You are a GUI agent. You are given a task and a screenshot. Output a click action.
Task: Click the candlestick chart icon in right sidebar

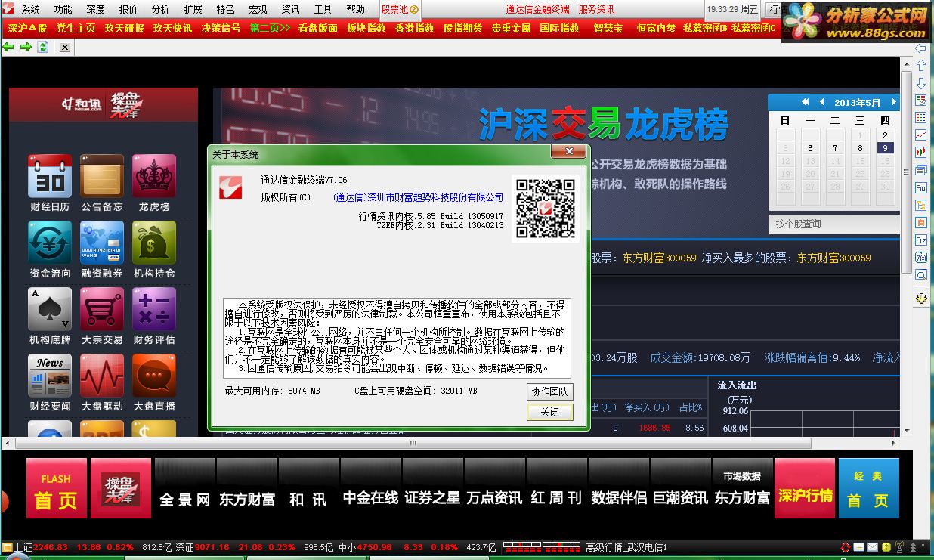point(920,153)
